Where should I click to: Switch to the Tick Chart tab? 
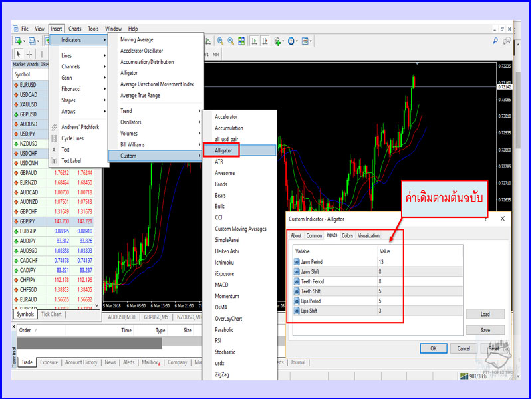[x=51, y=314]
